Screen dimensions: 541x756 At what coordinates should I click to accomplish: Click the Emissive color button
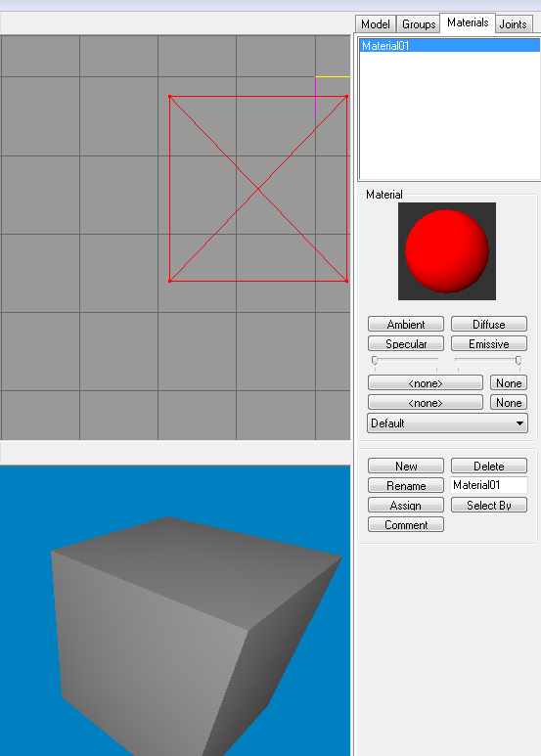tap(489, 343)
